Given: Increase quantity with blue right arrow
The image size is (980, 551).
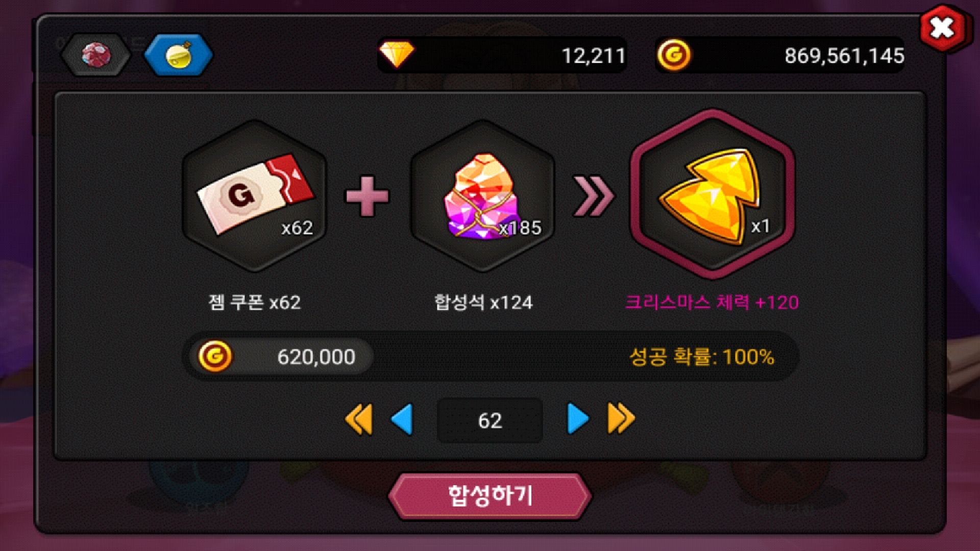Looking at the screenshot, I should tap(578, 419).
